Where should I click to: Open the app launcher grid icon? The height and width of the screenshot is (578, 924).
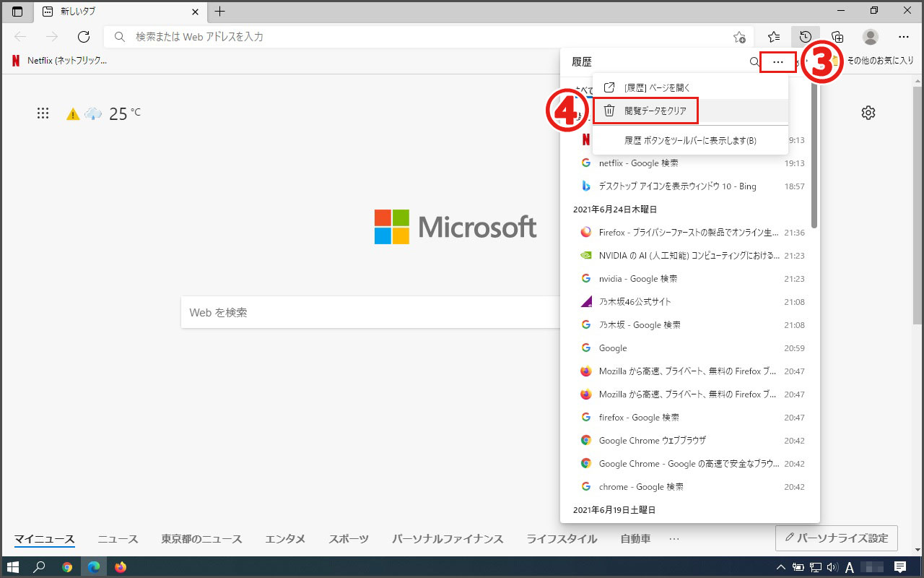pyautogui.click(x=43, y=113)
